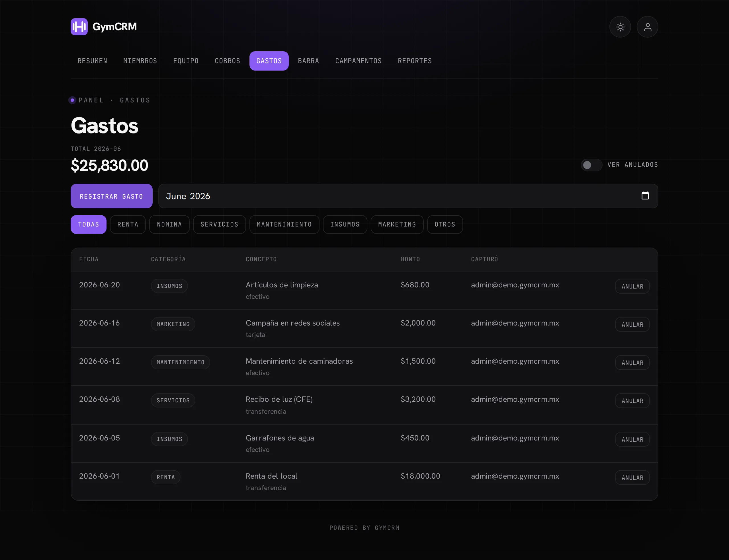Click the Insumos badge in the 2026-06-20 row
Viewport: 729px width, 560px height.
pos(169,286)
